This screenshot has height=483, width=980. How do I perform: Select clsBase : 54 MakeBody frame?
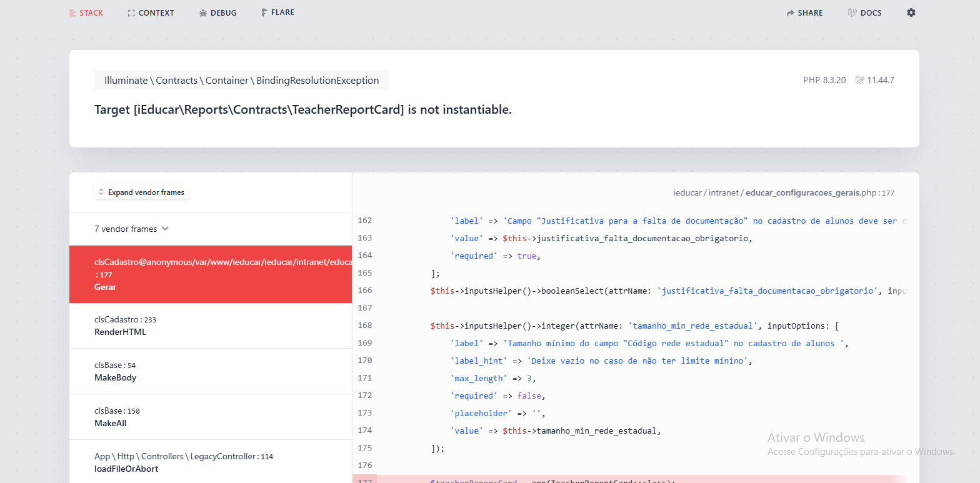tap(210, 371)
